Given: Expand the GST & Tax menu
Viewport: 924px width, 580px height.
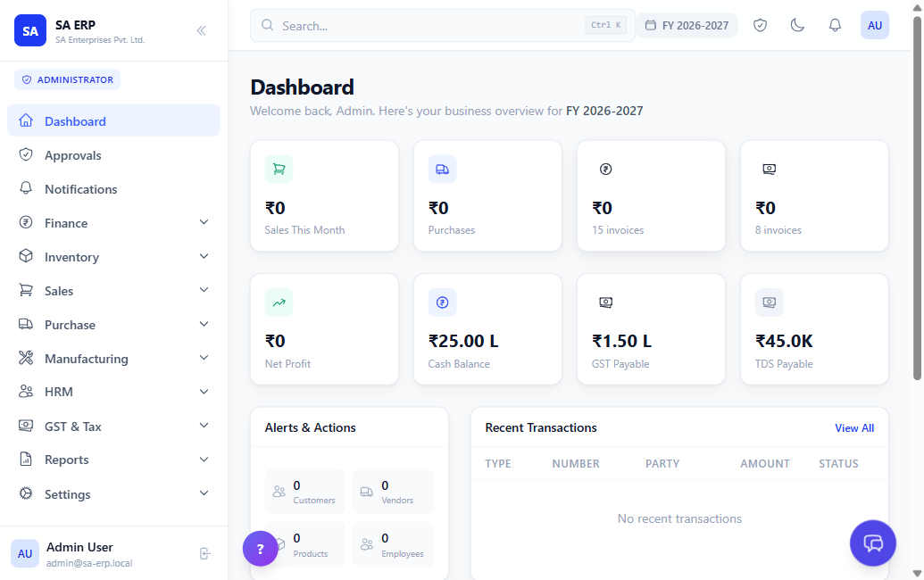Looking at the screenshot, I should point(204,426).
